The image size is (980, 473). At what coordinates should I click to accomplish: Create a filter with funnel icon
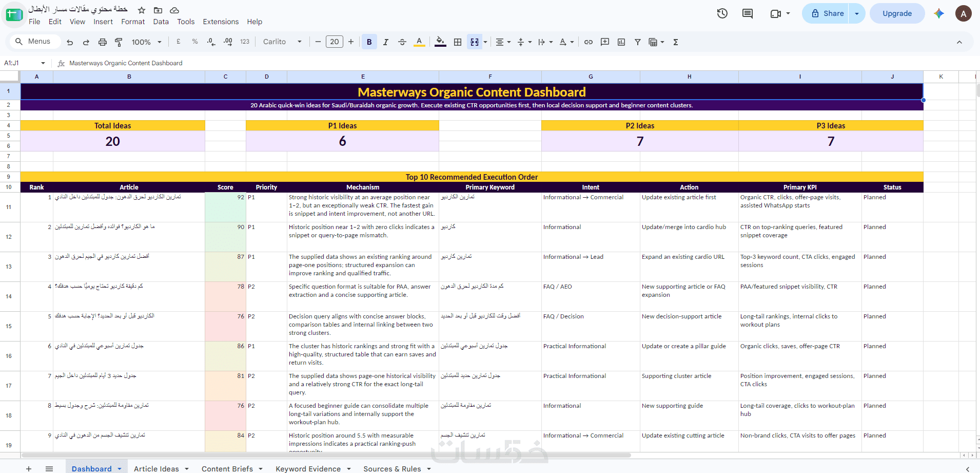point(638,42)
